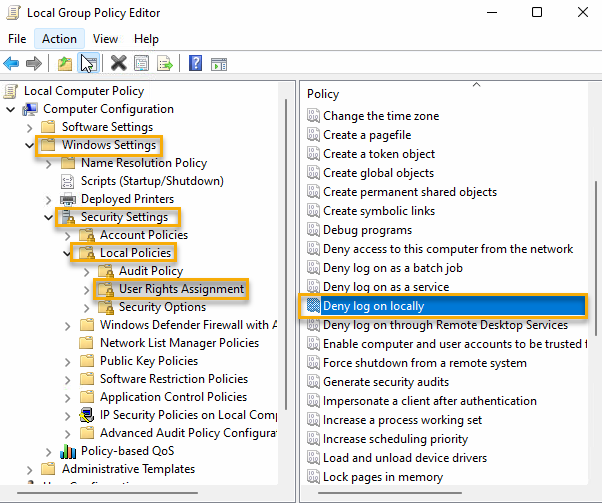Open the Help menu
The width and height of the screenshot is (602, 503).
pos(146,39)
